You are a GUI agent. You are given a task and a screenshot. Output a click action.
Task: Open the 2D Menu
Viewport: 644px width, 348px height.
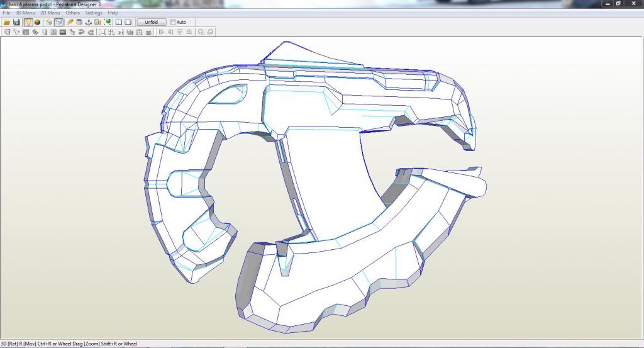50,13
